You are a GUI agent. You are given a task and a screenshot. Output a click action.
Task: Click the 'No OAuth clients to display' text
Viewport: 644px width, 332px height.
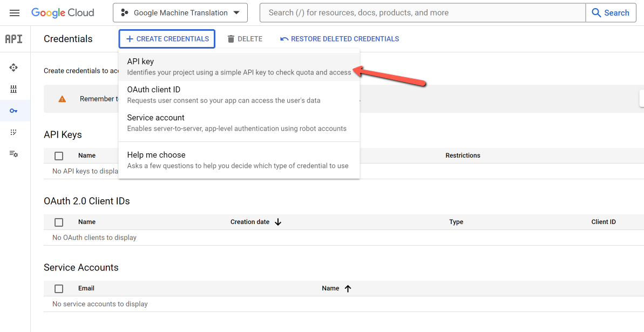coord(94,238)
